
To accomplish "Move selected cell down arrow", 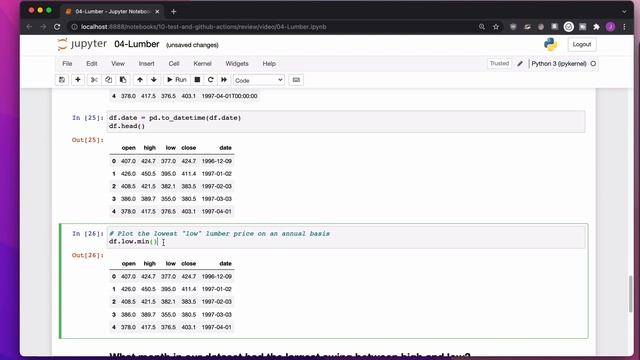I will coord(154,80).
